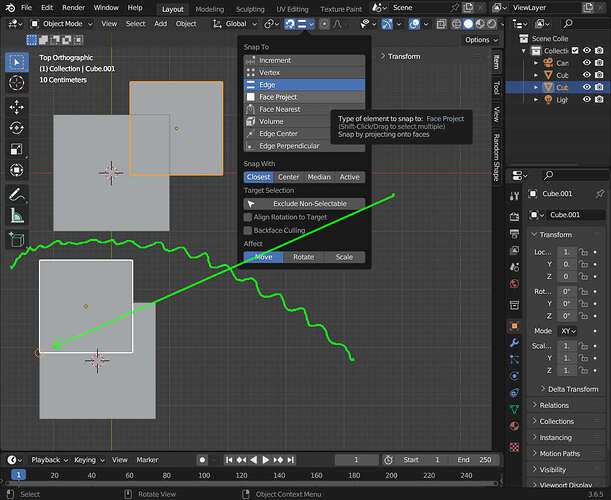
Task: Hide the Light object with eye icon
Action: [x=586, y=99]
